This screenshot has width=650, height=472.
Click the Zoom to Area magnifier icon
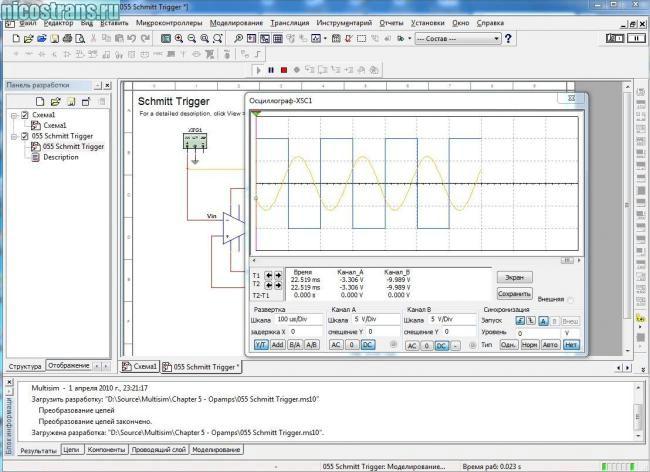(x=204, y=39)
